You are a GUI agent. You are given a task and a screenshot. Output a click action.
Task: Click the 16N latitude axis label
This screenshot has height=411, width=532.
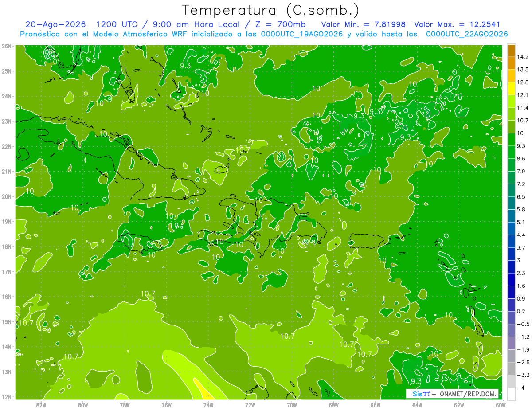pos(7,297)
